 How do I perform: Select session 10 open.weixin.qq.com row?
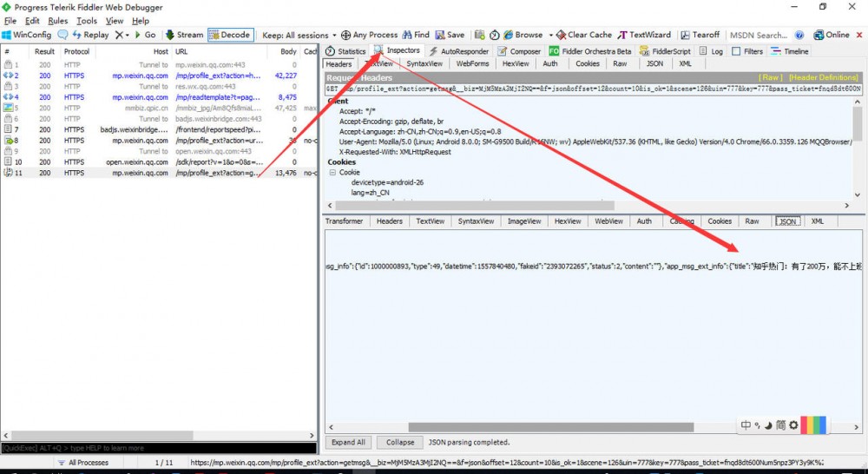click(x=159, y=162)
